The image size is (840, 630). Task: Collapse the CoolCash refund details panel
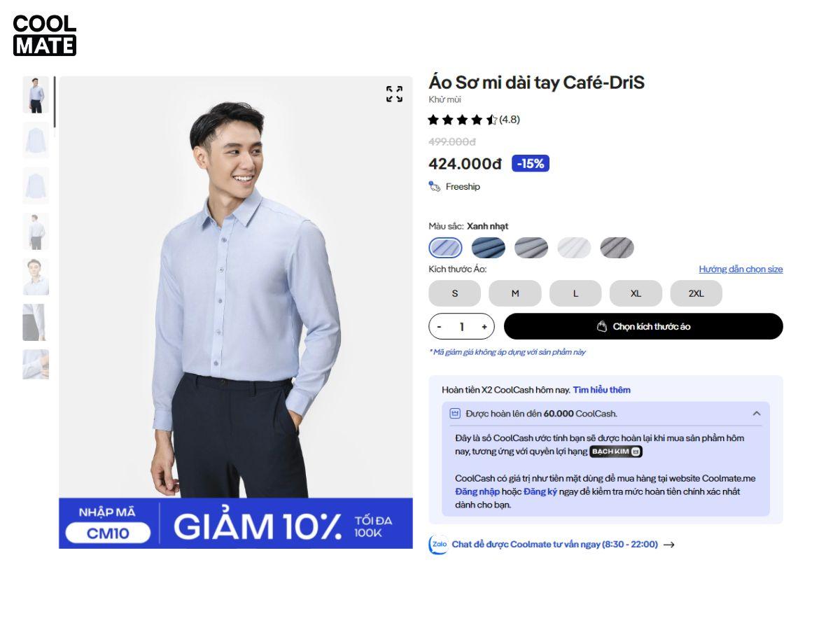coord(757,414)
